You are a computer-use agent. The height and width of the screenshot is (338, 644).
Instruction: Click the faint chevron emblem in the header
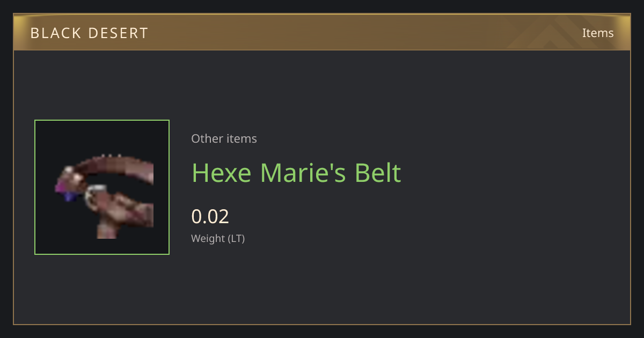(559, 33)
